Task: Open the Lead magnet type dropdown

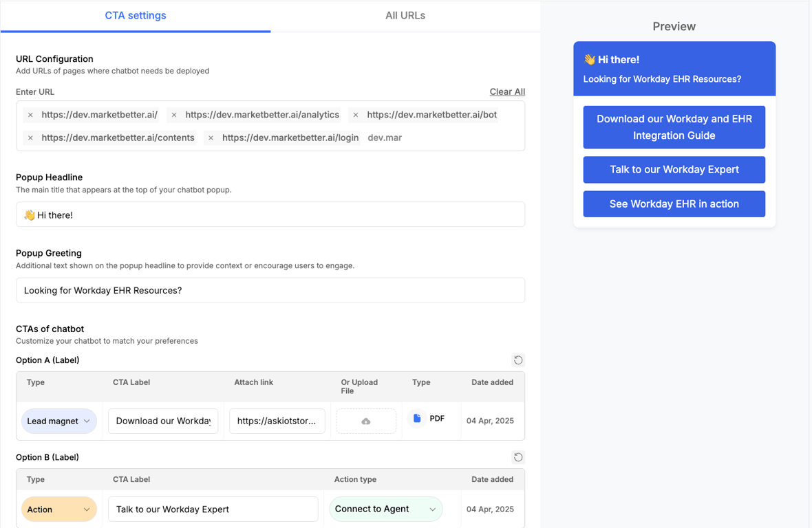Action: point(59,420)
